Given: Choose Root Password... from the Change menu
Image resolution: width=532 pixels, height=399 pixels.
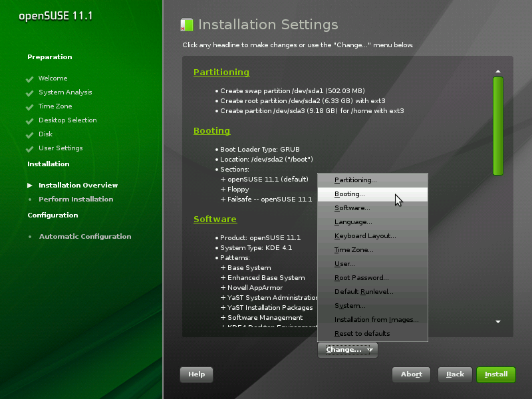Looking at the screenshot, I should click(372, 277).
